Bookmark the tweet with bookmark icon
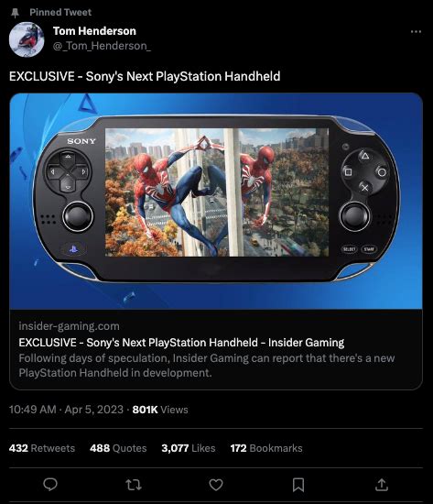433x504 pixels. point(298,485)
